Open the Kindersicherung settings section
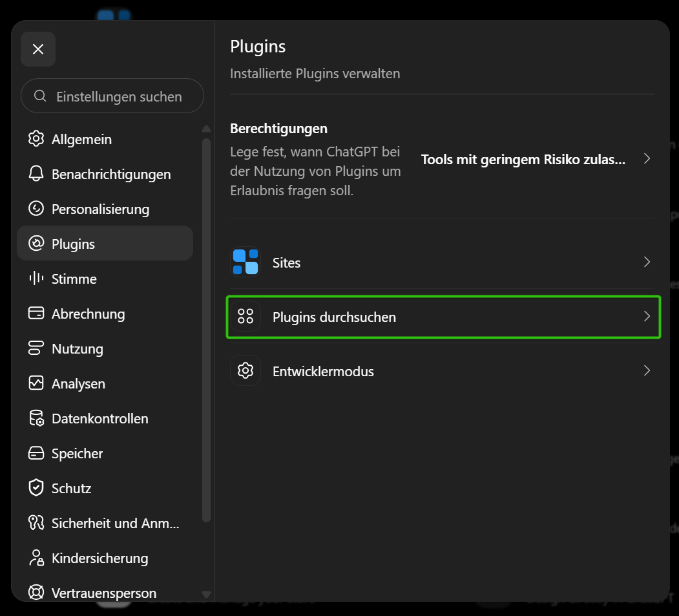679x616 pixels. click(x=105, y=558)
